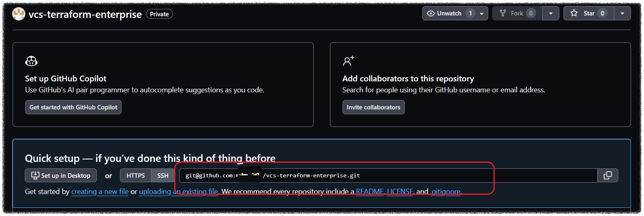Viewport: 644px width, 216px height.
Task: Fork the repository
Action: point(517,13)
